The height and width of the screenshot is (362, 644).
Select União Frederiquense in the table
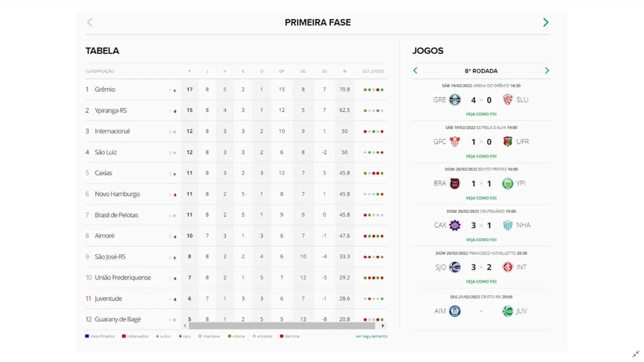[x=123, y=278]
